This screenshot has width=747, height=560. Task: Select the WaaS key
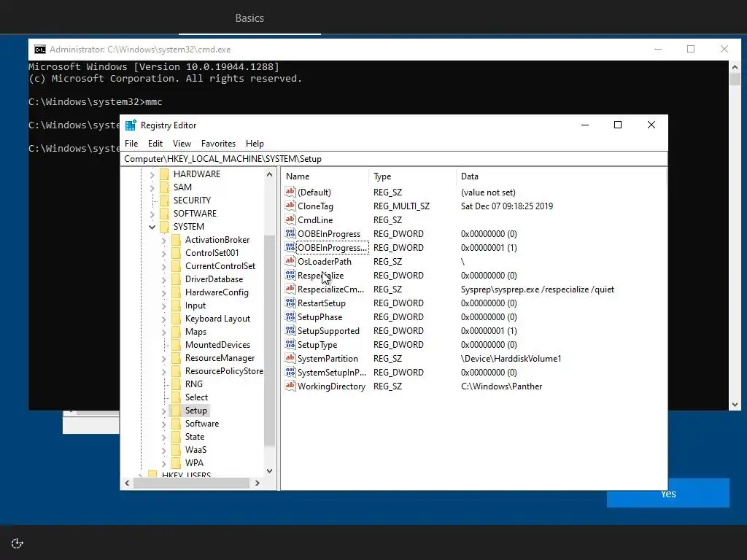coord(196,449)
